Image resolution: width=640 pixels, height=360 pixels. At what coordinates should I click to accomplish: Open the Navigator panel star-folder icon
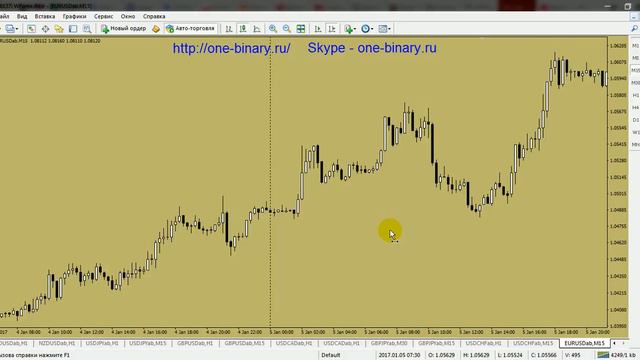click(x=59, y=29)
